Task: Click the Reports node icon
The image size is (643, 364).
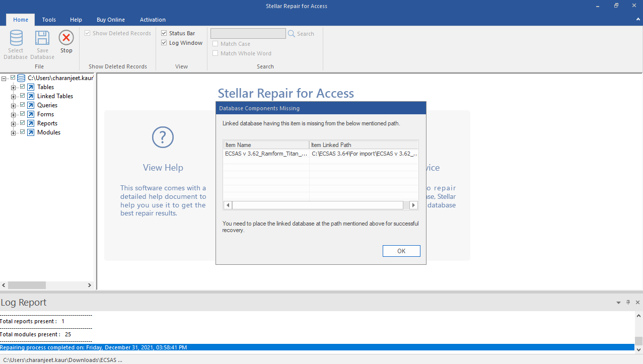Action: 31,123
